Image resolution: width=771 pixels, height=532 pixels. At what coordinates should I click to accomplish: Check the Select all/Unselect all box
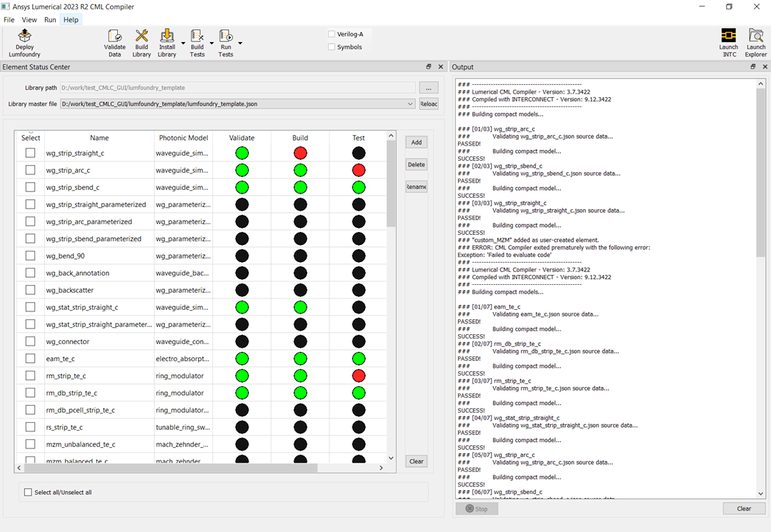point(29,492)
